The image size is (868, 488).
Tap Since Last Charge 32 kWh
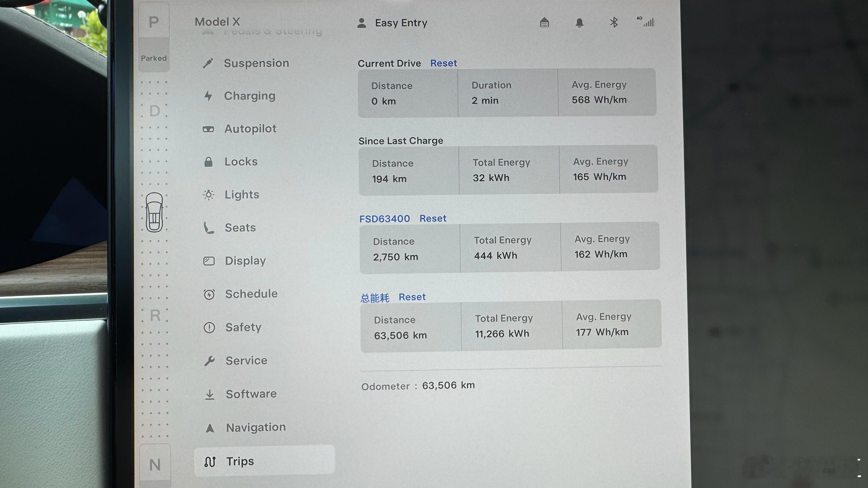click(x=491, y=178)
